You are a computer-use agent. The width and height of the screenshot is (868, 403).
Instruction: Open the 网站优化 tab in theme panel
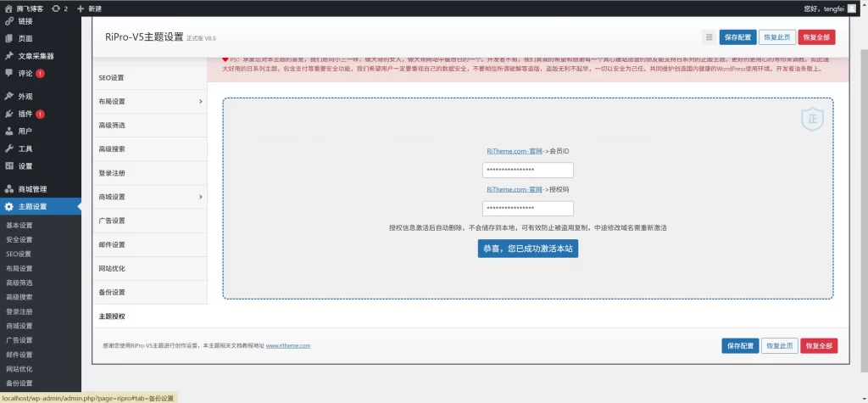coord(149,268)
